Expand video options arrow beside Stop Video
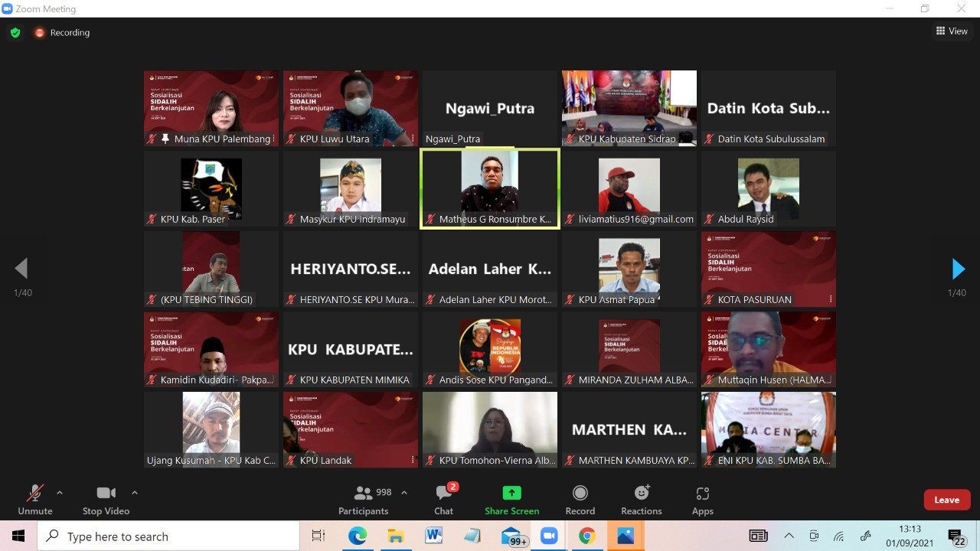 135,493
